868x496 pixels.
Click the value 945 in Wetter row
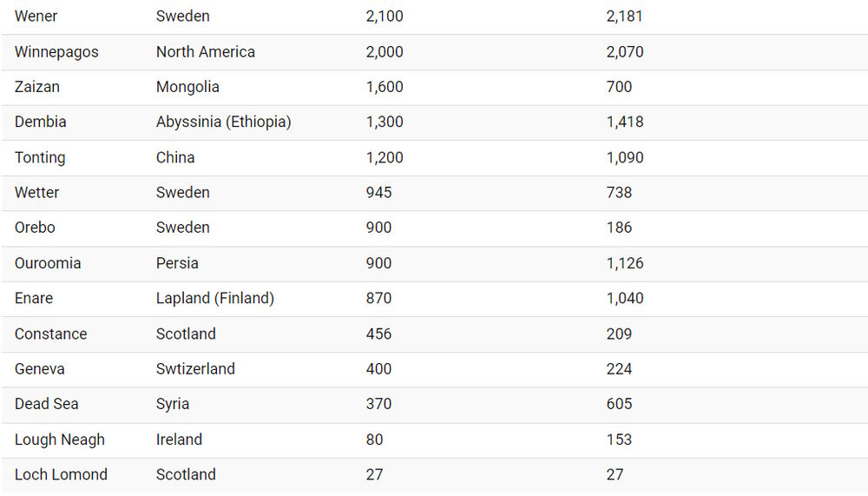[378, 193]
